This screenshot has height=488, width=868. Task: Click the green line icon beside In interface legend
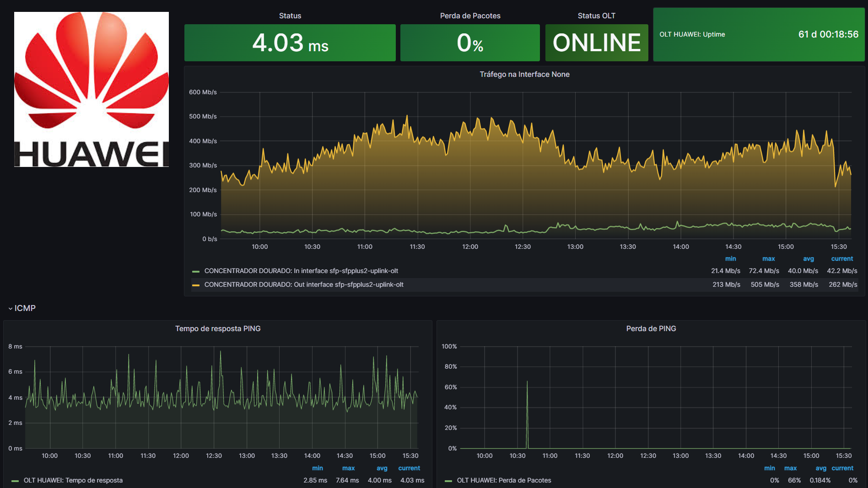tap(197, 271)
